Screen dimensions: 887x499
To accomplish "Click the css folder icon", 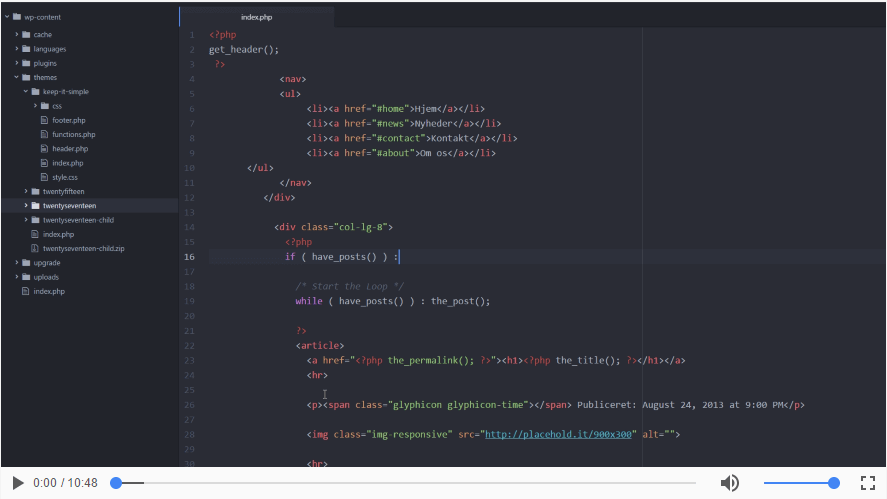I will 45,106.
